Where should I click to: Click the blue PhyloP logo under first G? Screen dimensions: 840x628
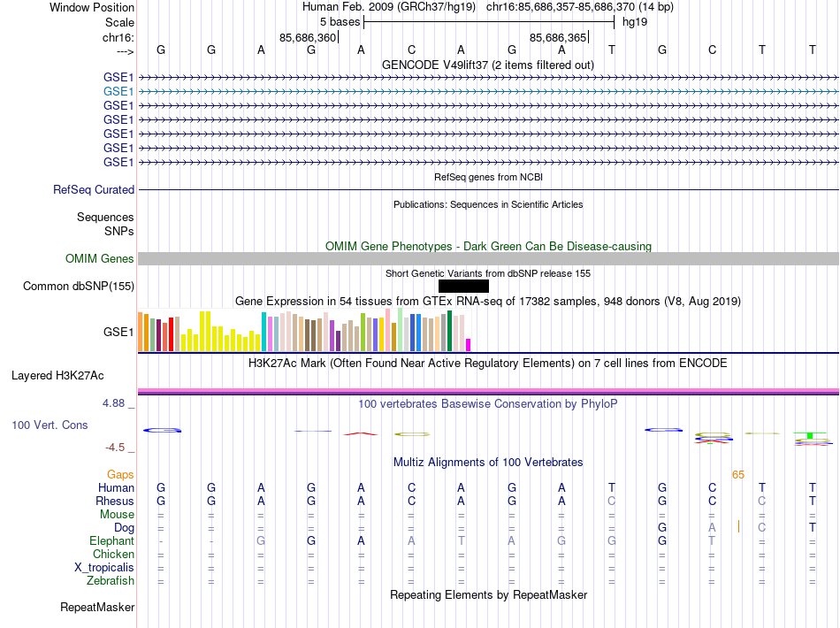163,430
